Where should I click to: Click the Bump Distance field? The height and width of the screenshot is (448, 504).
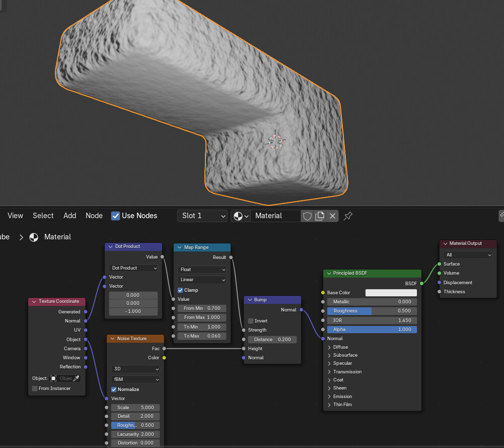click(x=272, y=340)
